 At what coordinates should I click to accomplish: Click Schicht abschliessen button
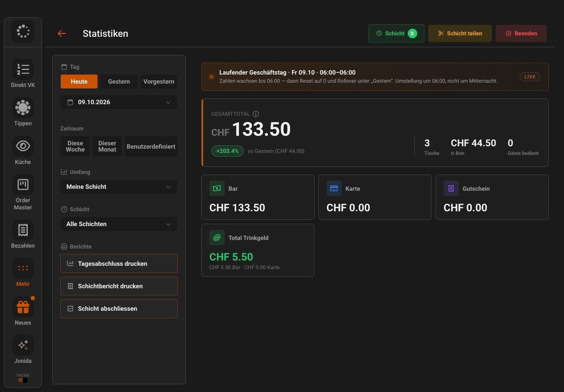point(119,309)
